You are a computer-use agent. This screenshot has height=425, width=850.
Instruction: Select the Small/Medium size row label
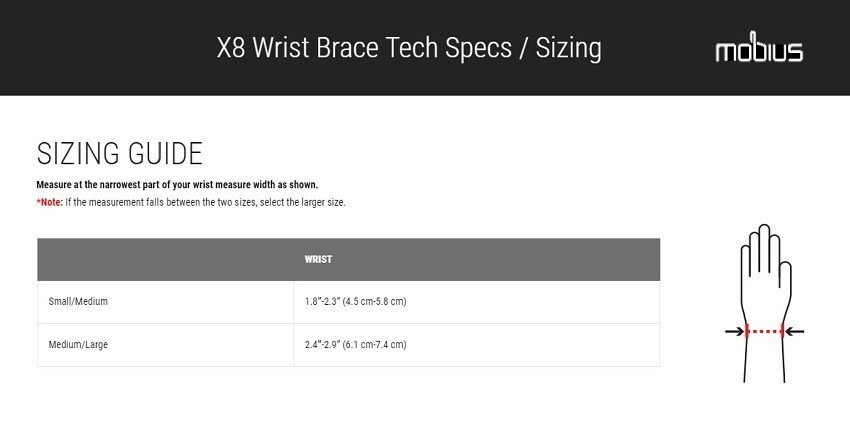(x=78, y=302)
